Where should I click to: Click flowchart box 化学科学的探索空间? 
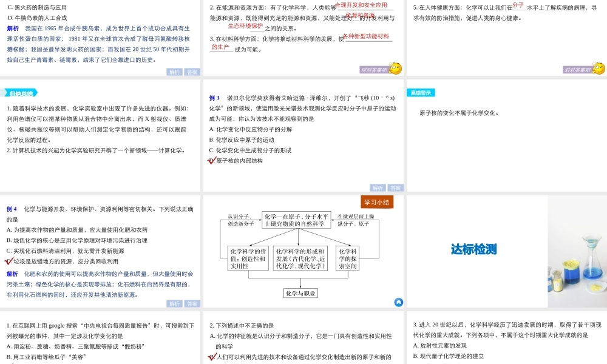pyautogui.click(x=347, y=258)
